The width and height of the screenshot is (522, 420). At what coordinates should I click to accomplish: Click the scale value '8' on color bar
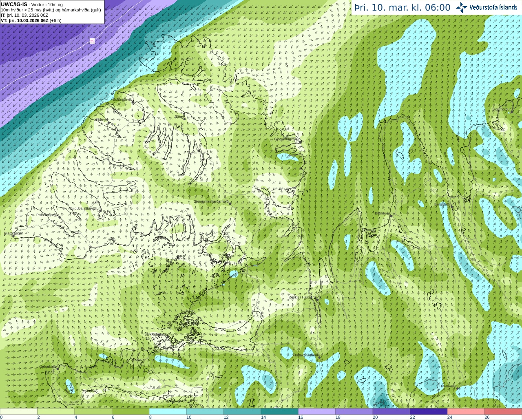coord(150,418)
